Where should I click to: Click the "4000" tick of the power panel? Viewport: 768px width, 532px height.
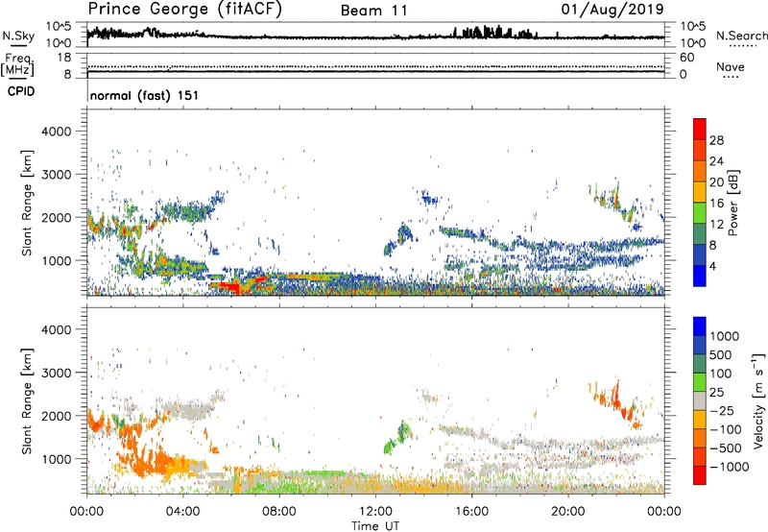click(x=56, y=132)
